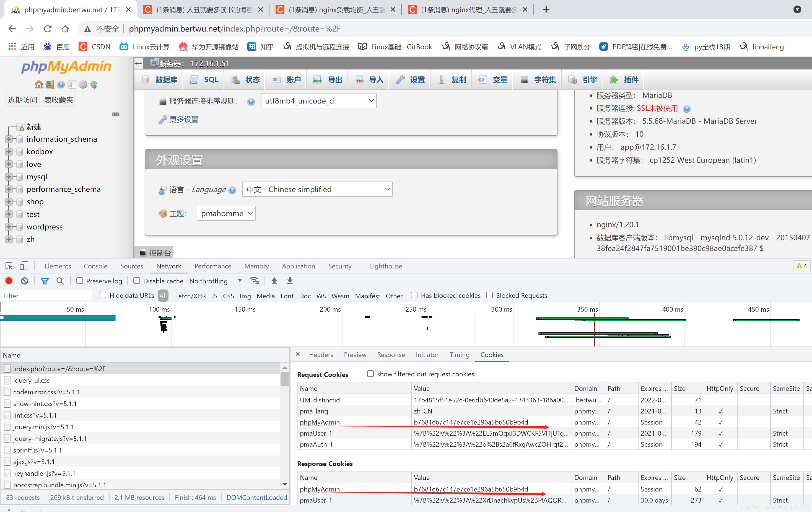Check Hide data URLs option
This screenshot has width=812, height=512.
tap(103, 296)
